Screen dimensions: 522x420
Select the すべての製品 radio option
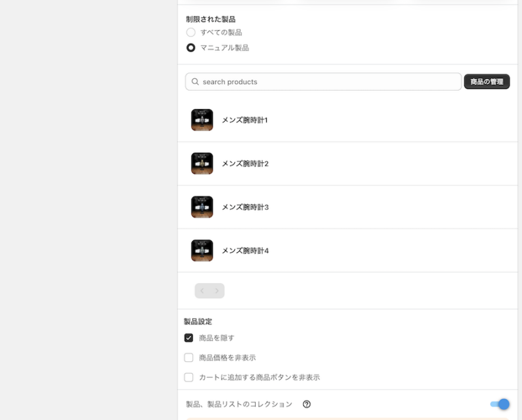191,32
